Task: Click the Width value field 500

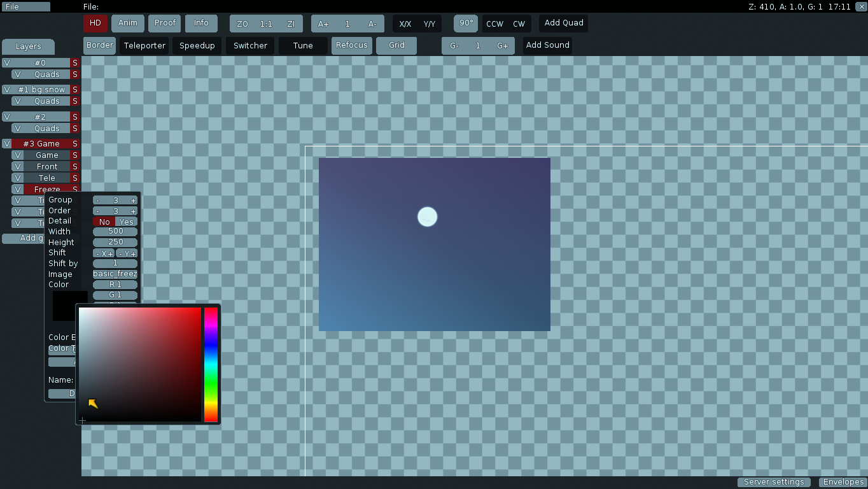Action: pos(115,232)
